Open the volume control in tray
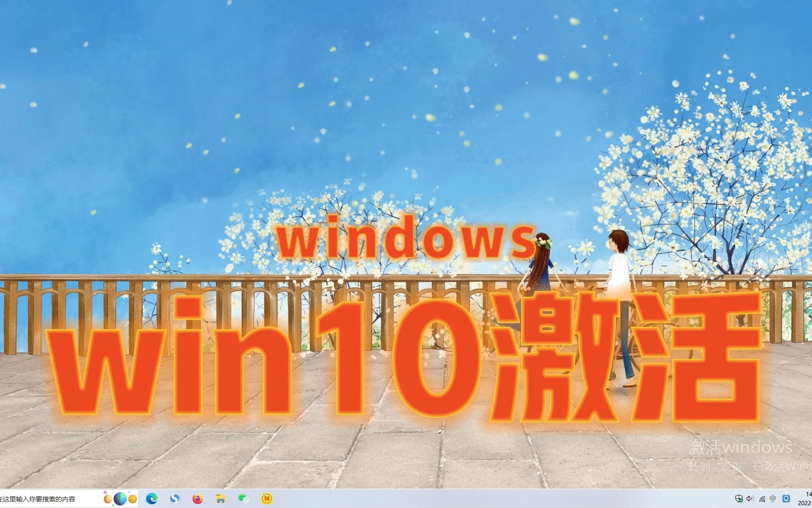The height and width of the screenshot is (508, 812). 750,499
